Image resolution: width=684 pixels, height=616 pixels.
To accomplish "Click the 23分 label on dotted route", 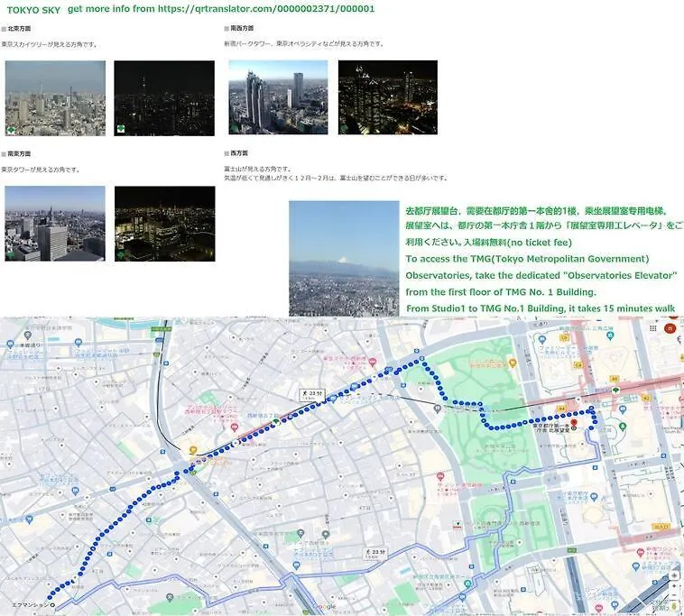I will (x=312, y=395).
